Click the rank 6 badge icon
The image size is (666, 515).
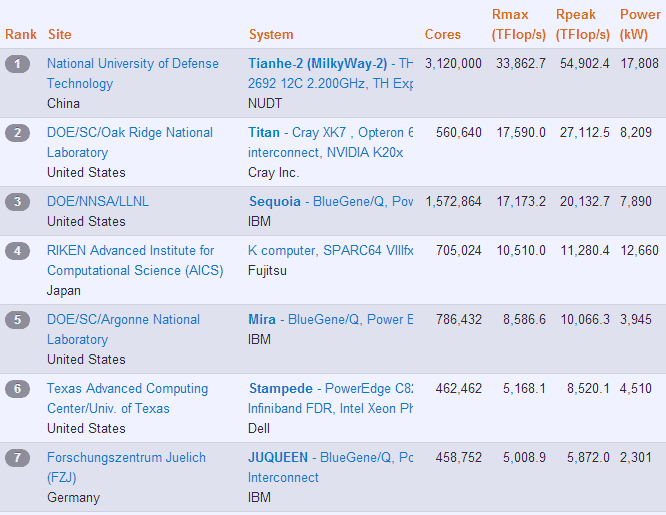pyautogui.click(x=18, y=389)
